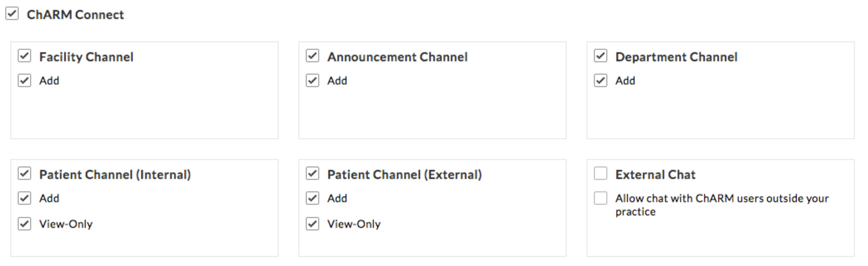Enable the External Chat checkbox
This screenshot has height=266, width=868.
tap(601, 173)
